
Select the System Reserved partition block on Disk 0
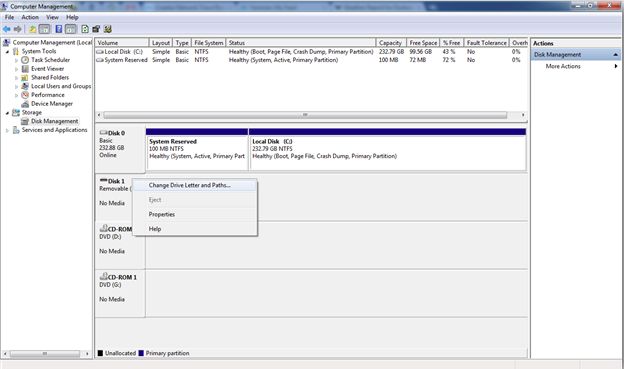[x=197, y=150]
